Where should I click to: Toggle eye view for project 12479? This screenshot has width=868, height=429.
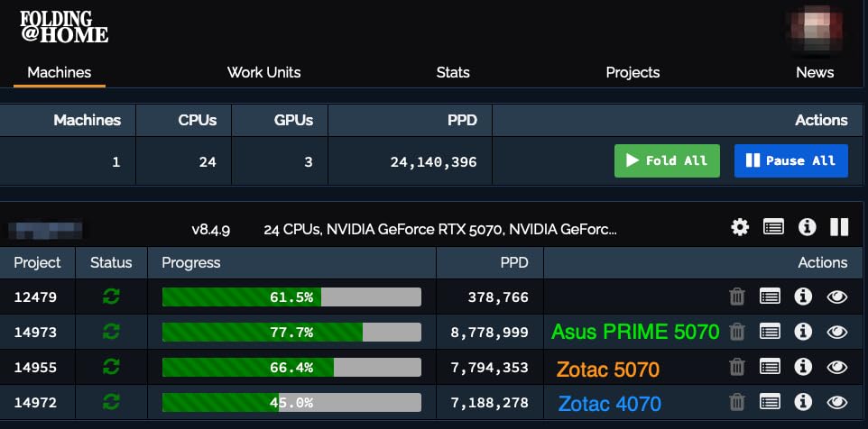coord(836,296)
